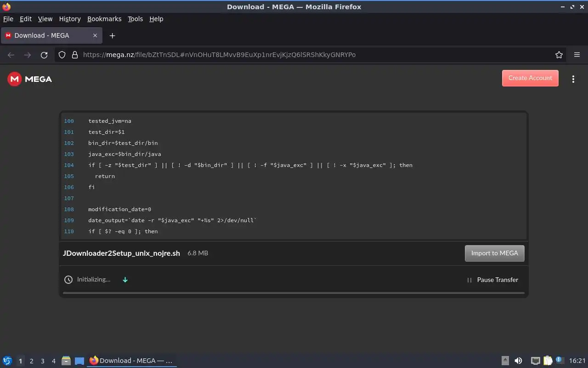The height and width of the screenshot is (368, 588).
Task: Open the Help menu
Action: (x=156, y=19)
